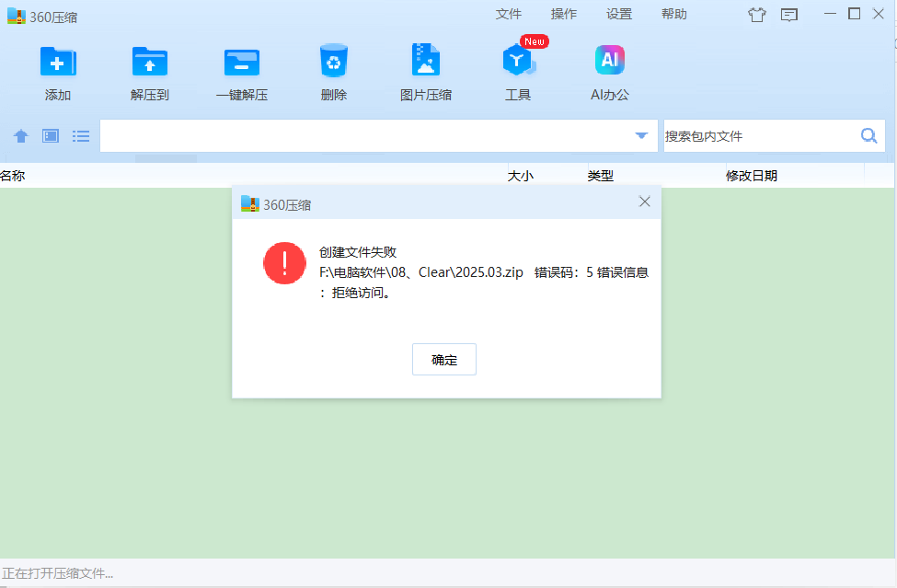
Task: Click the 一键解压 one-click extract icon
Action: 242,62
